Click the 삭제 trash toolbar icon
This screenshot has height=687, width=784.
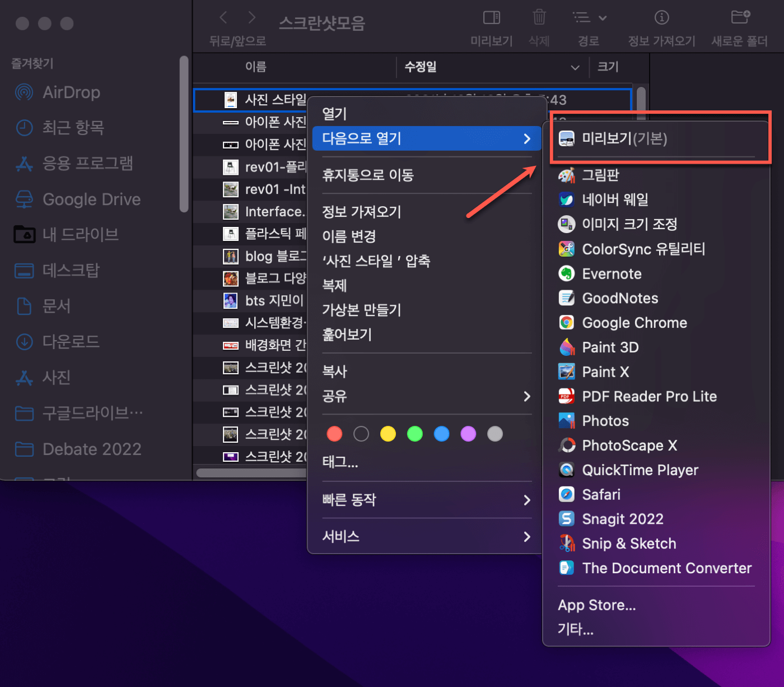coord(539,17)
